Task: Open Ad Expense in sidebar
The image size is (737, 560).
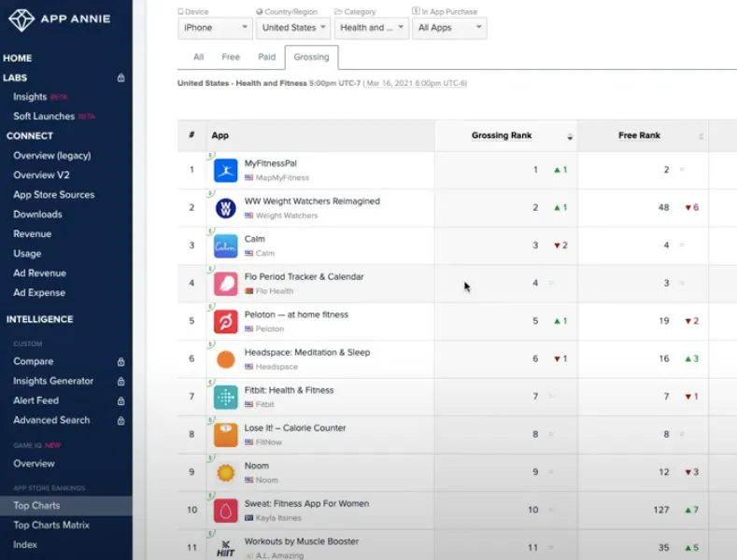Action: pyautogui.click(x=39, y=293)
